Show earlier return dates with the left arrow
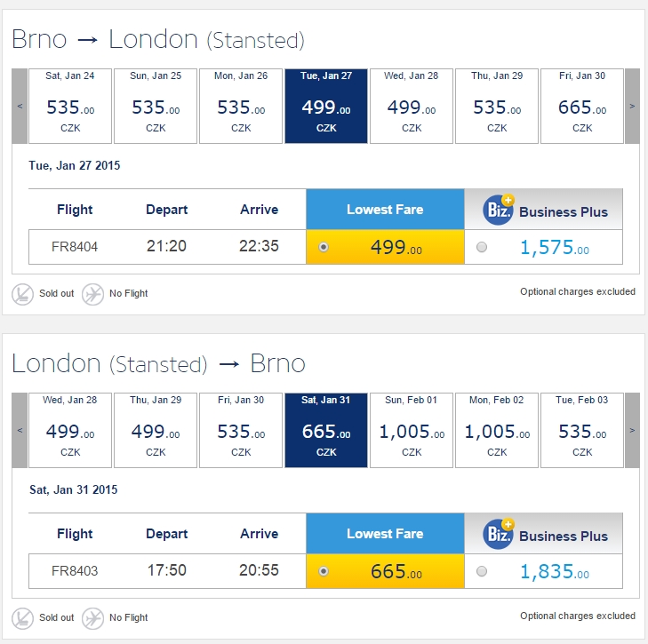The width and height of the screenshot is (648, 644). (x=20, y=431)
